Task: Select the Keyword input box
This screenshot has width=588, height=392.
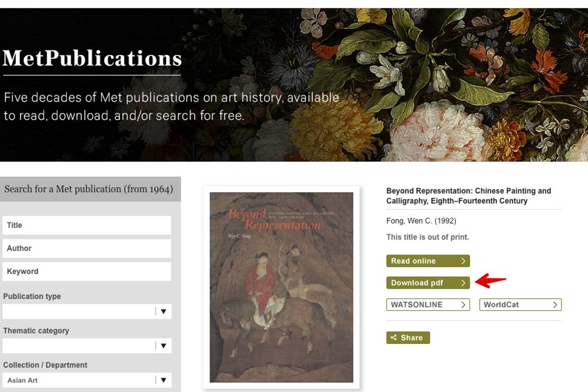Action: [87, 271]
